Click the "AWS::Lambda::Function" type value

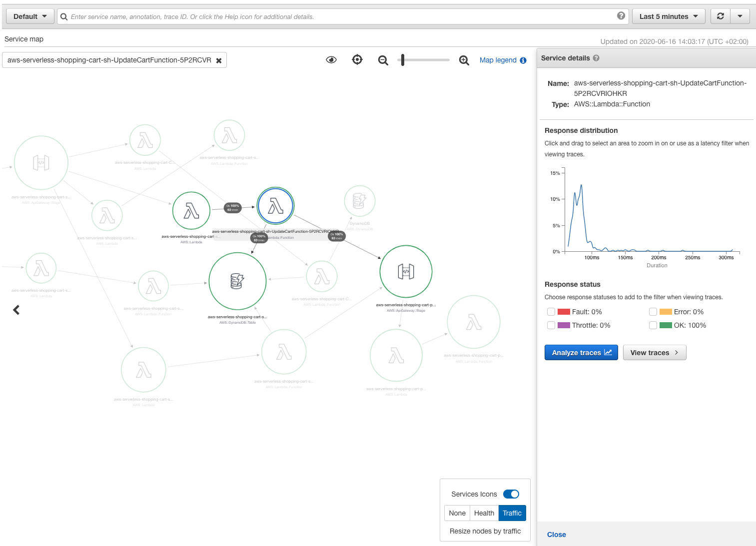tap(612, 104)
